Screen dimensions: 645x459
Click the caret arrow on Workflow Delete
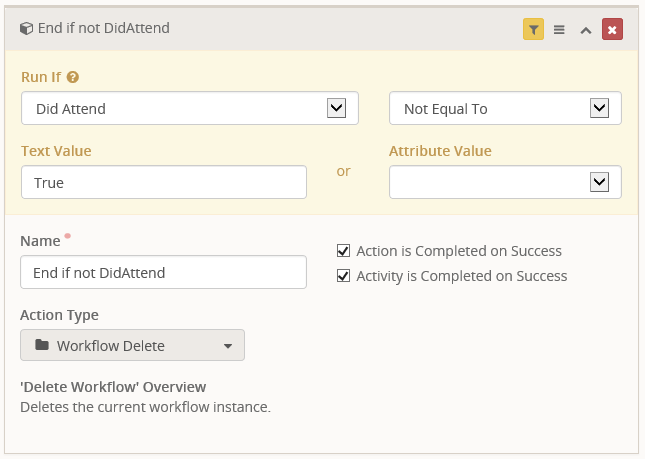(228, 346)
